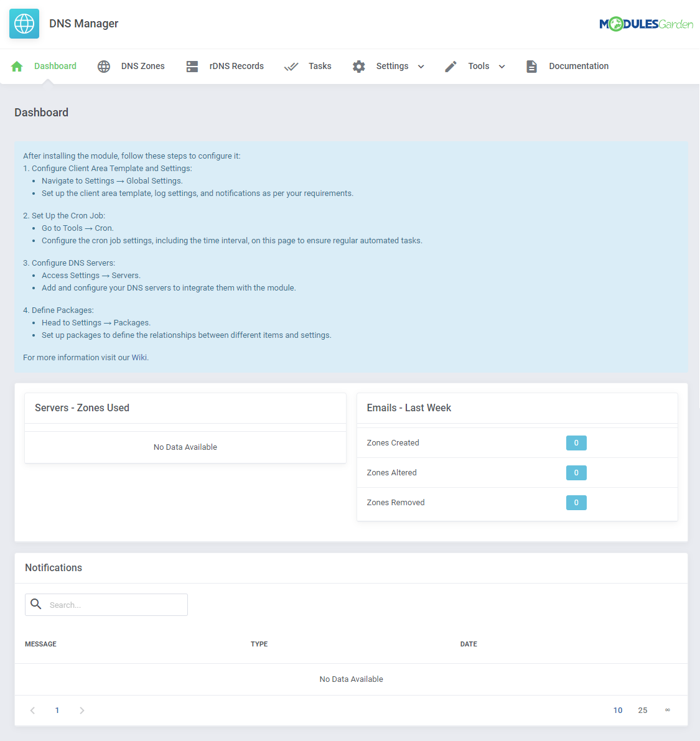Image resolution: width=700 pixels, height=741 pixels.
Task: Follow the Wiki link
Action: (x=140, y=358)
